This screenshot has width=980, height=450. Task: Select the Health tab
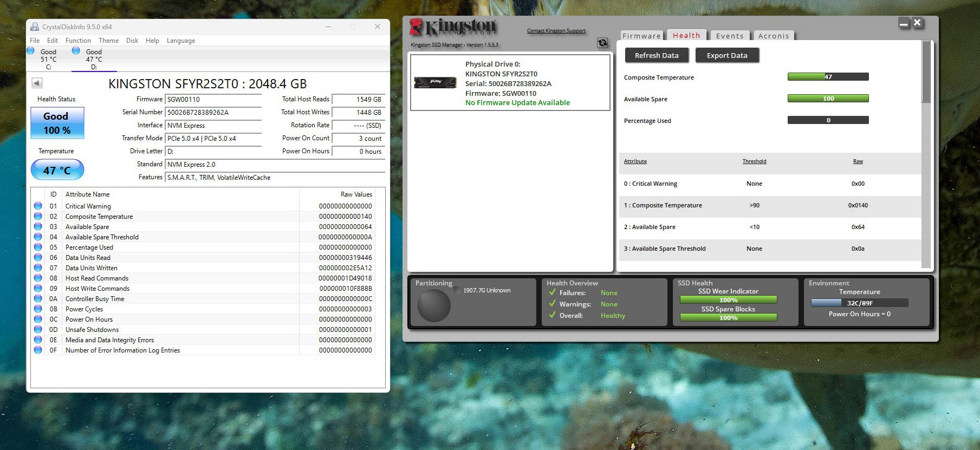coord(686,35)
